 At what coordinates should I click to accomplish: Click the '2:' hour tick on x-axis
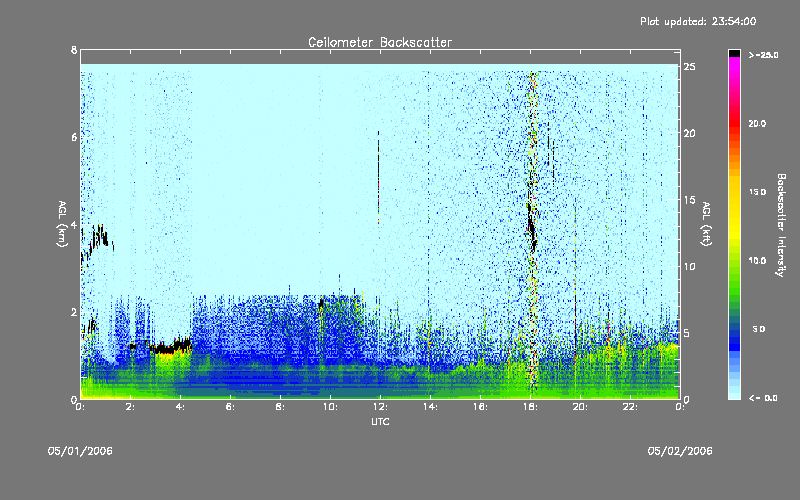pos(131,407)
